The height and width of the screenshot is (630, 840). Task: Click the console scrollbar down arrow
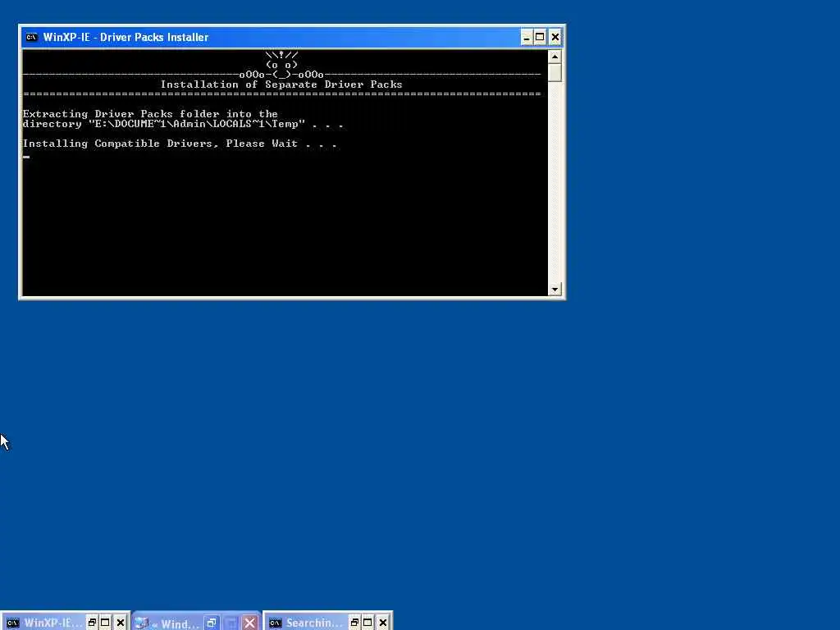[x=555, y=290]
